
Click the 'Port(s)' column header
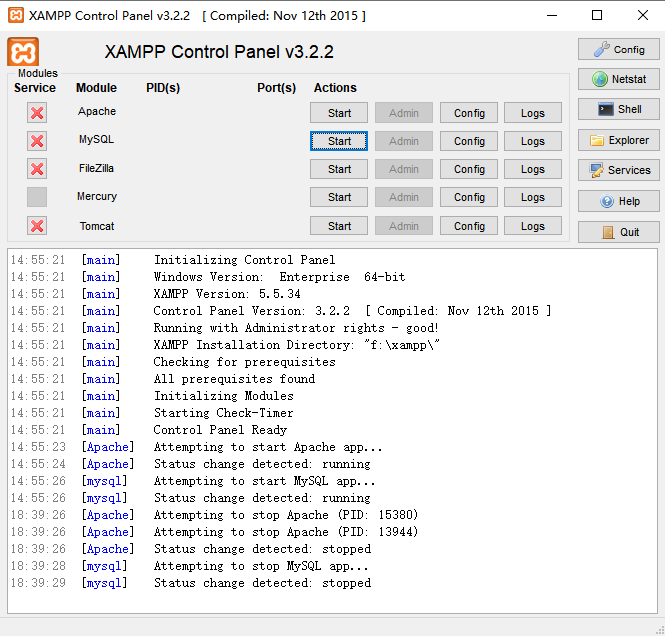(x=277, y=88)
